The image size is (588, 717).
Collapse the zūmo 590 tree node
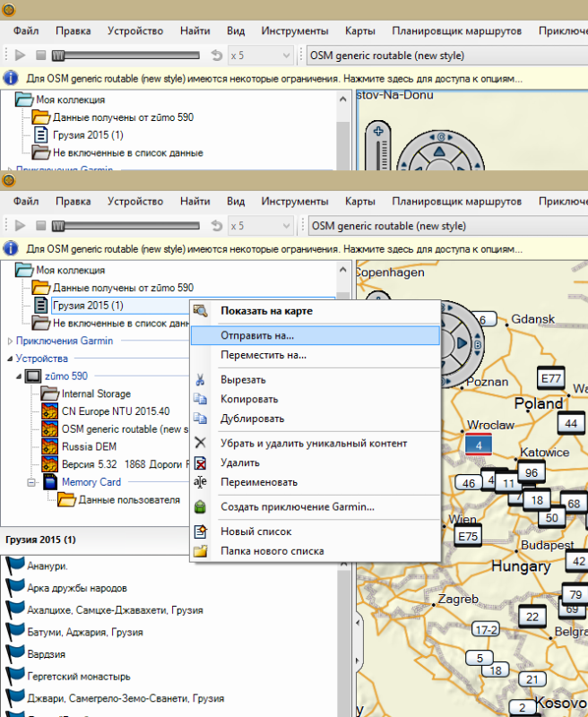[x=19, y=376]
